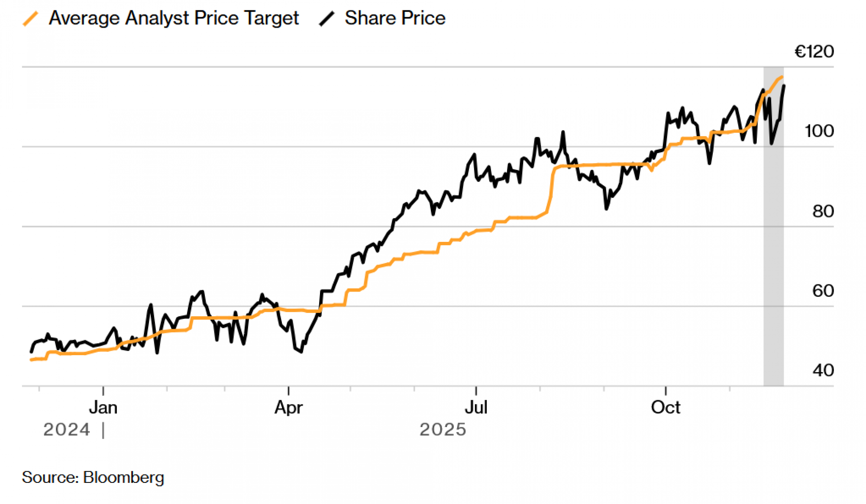Click the €120 y-axis label

pos(814,51)
